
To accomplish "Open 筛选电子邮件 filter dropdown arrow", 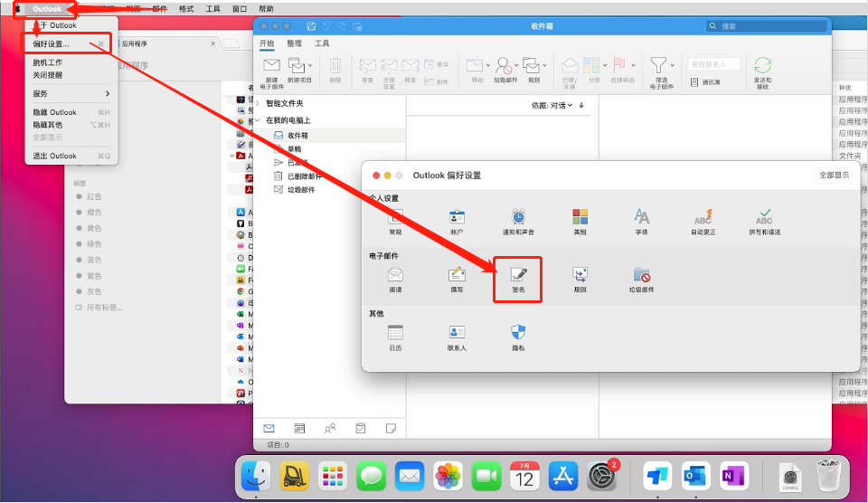I will pyautogui.click(x=672, y=65).
